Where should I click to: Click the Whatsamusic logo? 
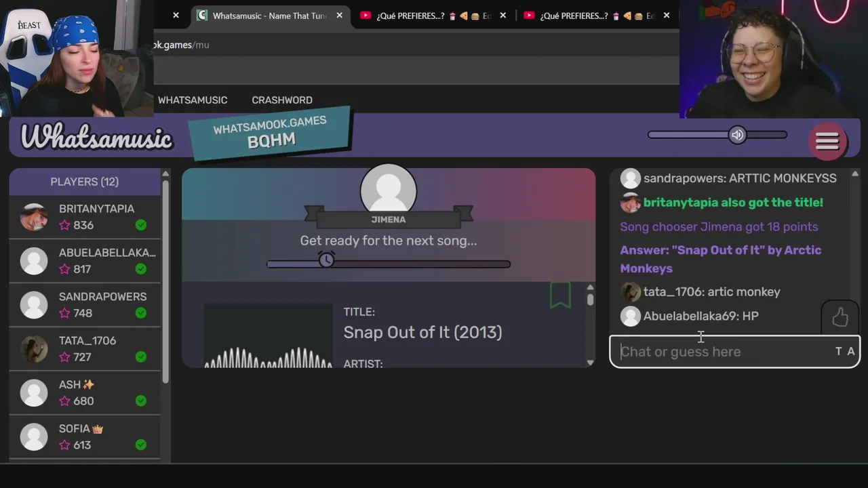(96, 138)
